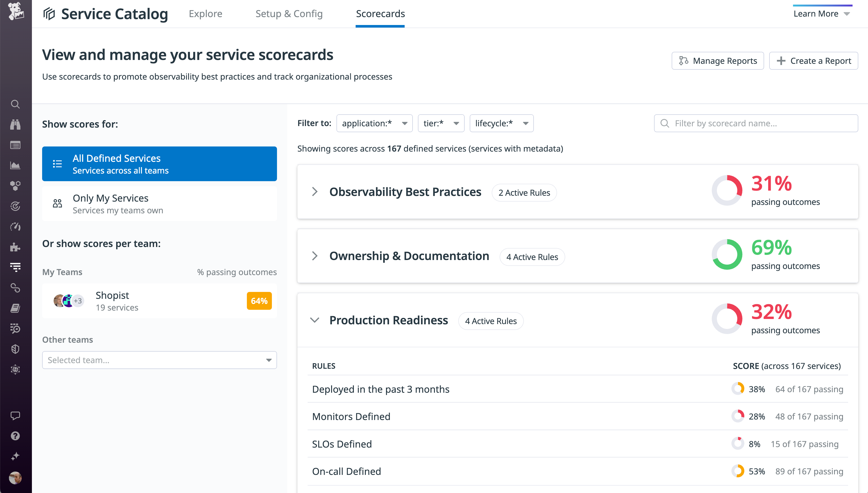Expand the Observability Best Practices scorecard
This screenshot has height=493, width=868.
pos(315,192)
